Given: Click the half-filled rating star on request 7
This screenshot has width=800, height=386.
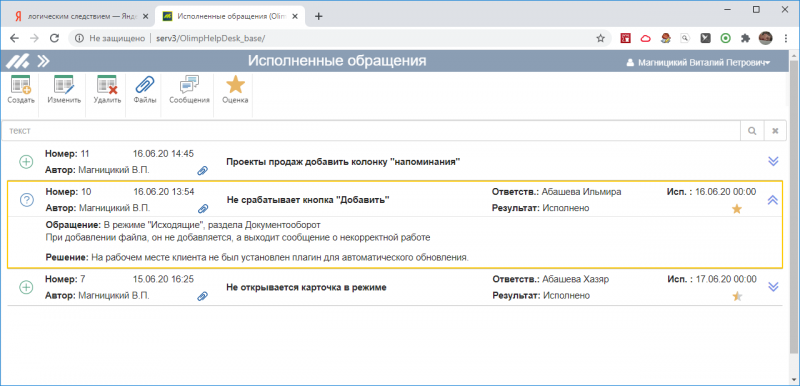Looking at the screenshot, I should pyautogui.click(x=737, y=296).
